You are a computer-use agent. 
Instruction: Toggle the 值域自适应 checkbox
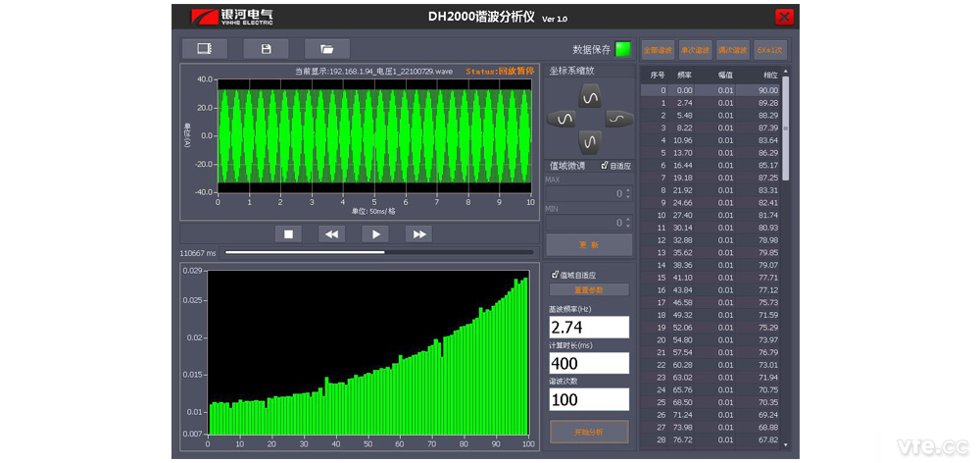[556, 275]
